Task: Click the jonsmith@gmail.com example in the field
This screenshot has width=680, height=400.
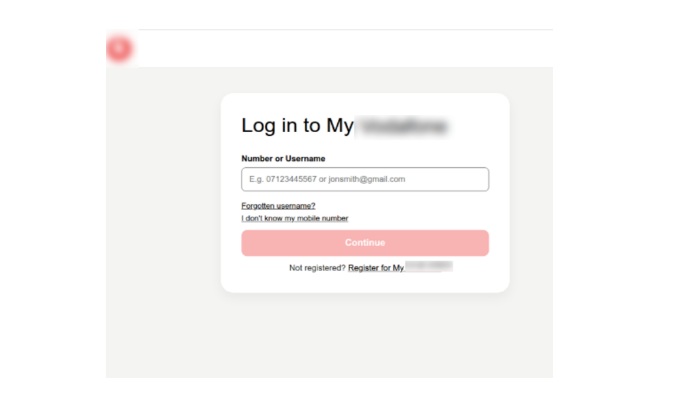Action: point(366,179)
